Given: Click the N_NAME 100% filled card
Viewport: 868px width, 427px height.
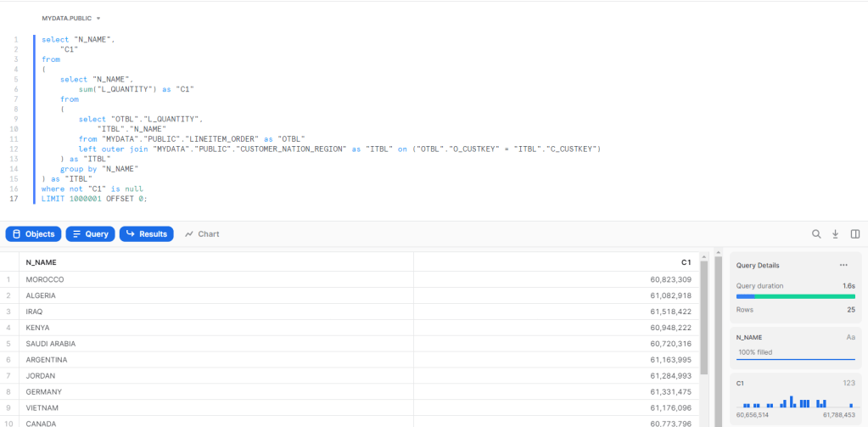Looking at the screenshot, I should pos(795,351).
